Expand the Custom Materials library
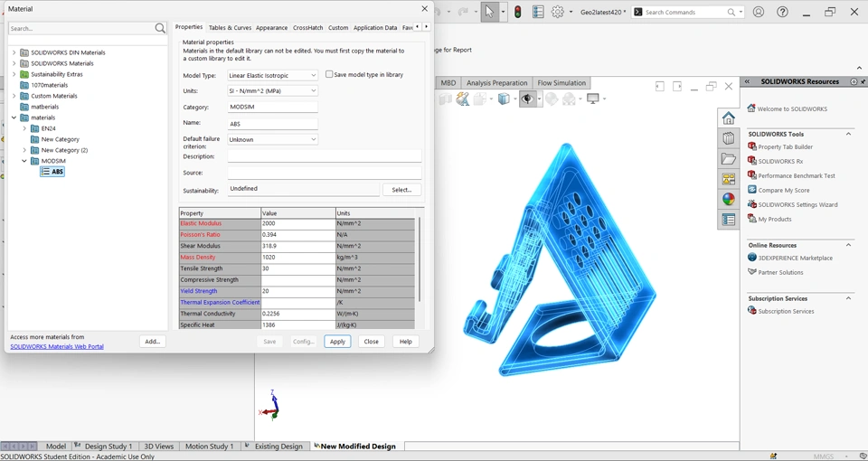The height and width of the screenshot is (461, 868). (14, 96)
